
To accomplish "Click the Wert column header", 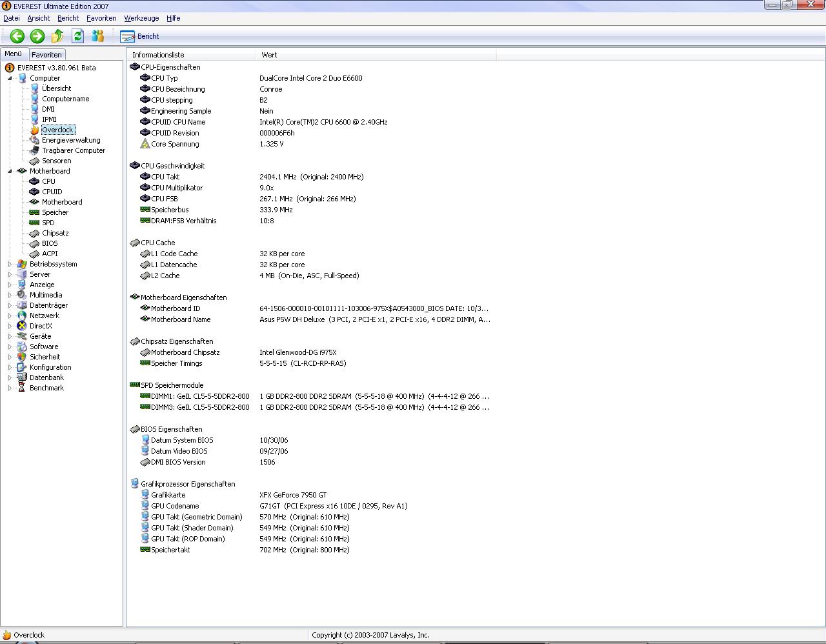I will click(x=376, y=55).
